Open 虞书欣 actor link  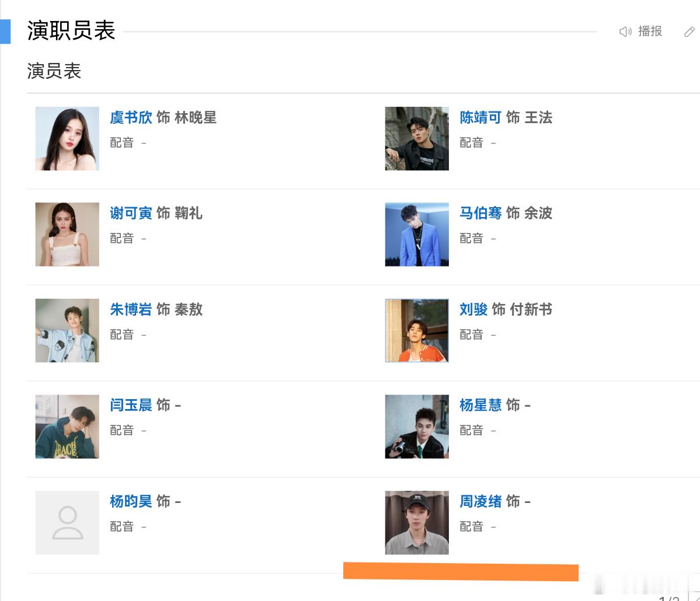(131, 117)
